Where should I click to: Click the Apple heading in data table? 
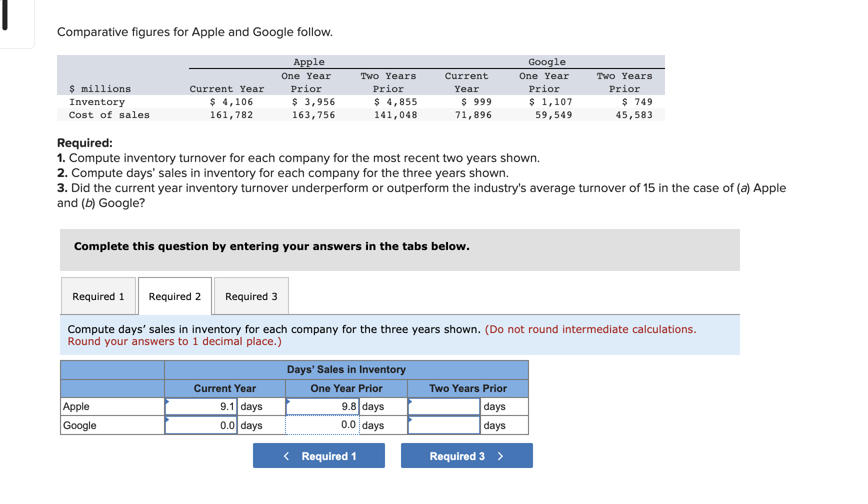tap(309, 62)
